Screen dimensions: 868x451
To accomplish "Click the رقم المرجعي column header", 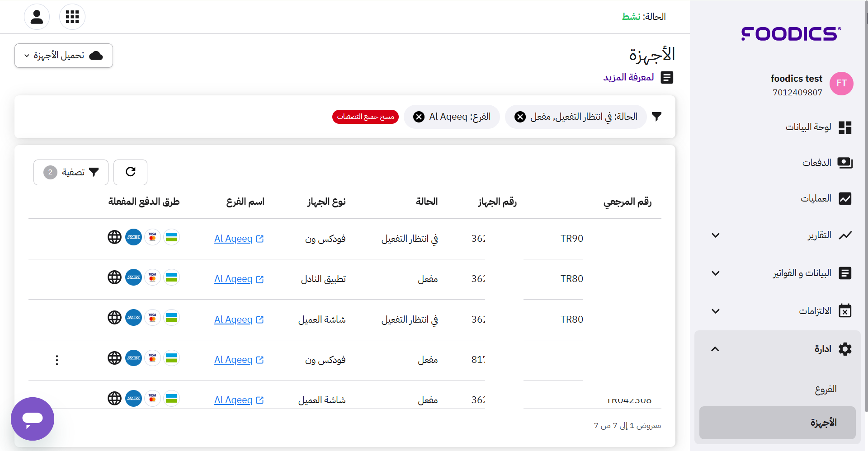I will point(627,202).
